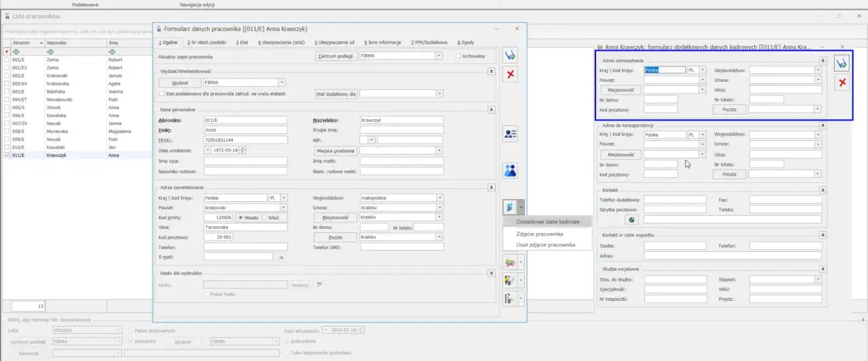
Task: Increment the Data urodzenia spinner up arrow
Action: (243, 148)
